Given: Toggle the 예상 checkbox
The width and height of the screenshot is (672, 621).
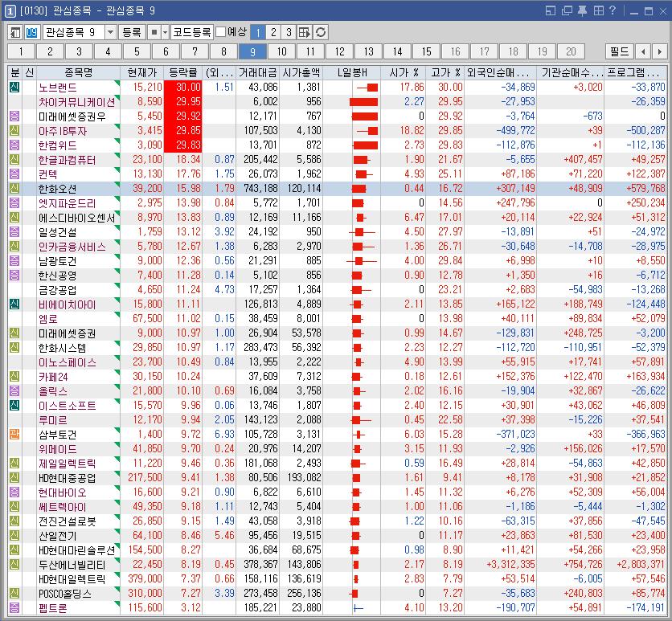Looking at the screenshot, I should [221, 31].
